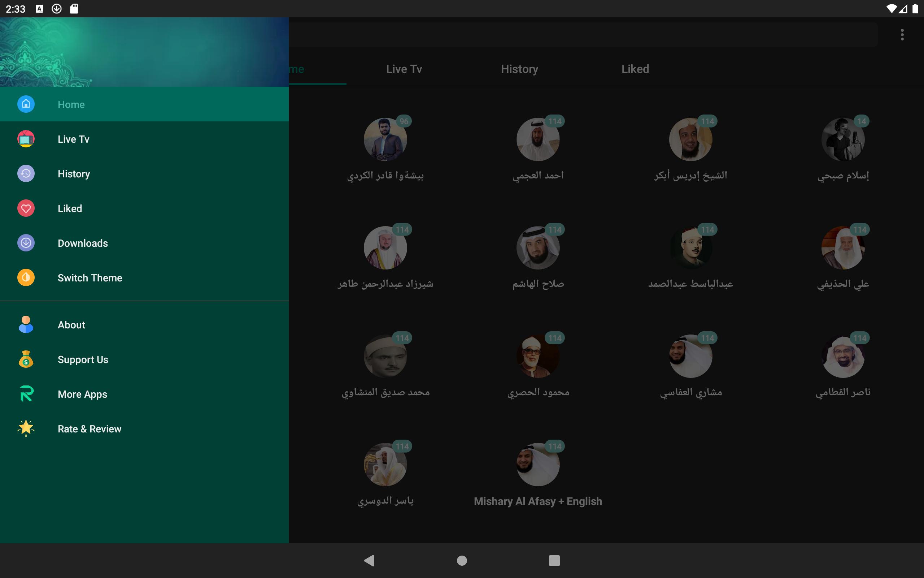
Task: Tap the About person icon
Action: [x=26, y=324]
